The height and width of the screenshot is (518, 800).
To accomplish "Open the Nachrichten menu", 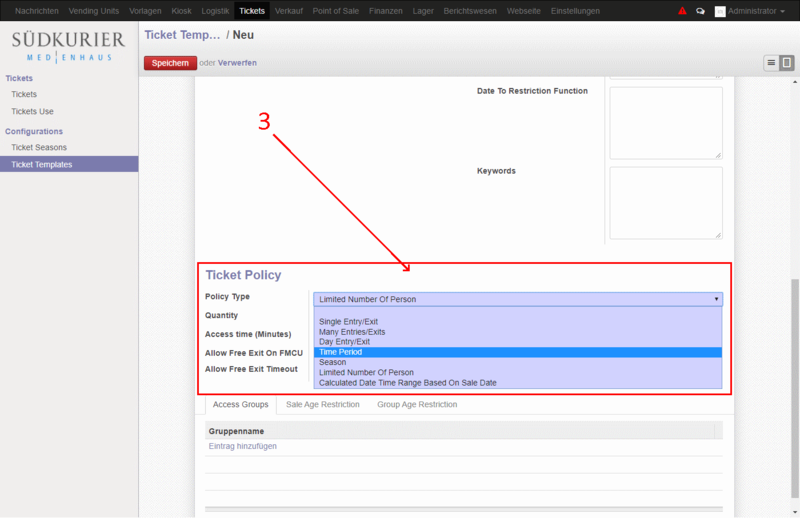I will 37,11.
